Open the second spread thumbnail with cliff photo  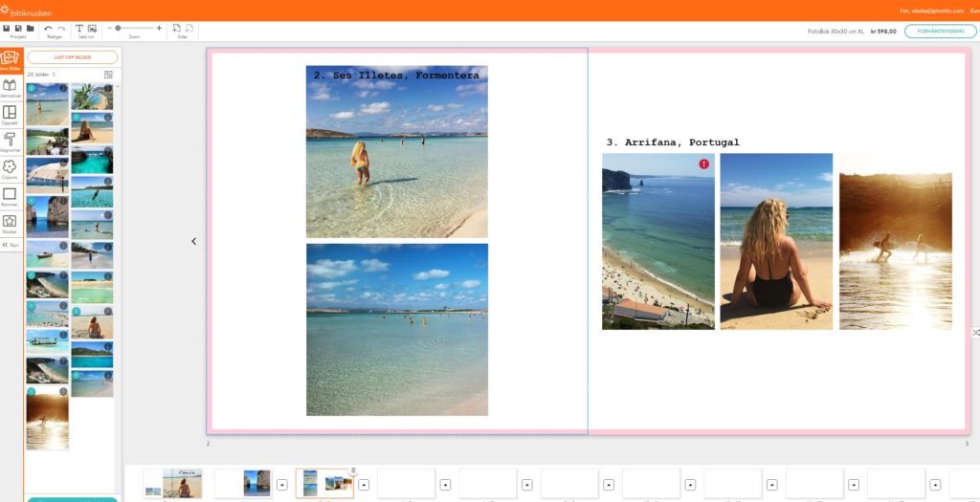(242, 483)
